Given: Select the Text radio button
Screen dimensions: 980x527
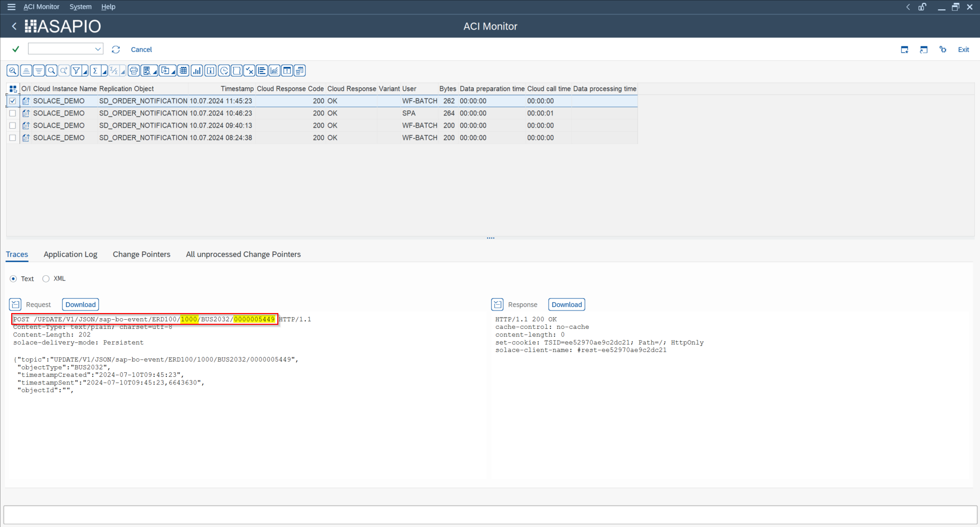Looking at the screenshot, I should (13, 279).
